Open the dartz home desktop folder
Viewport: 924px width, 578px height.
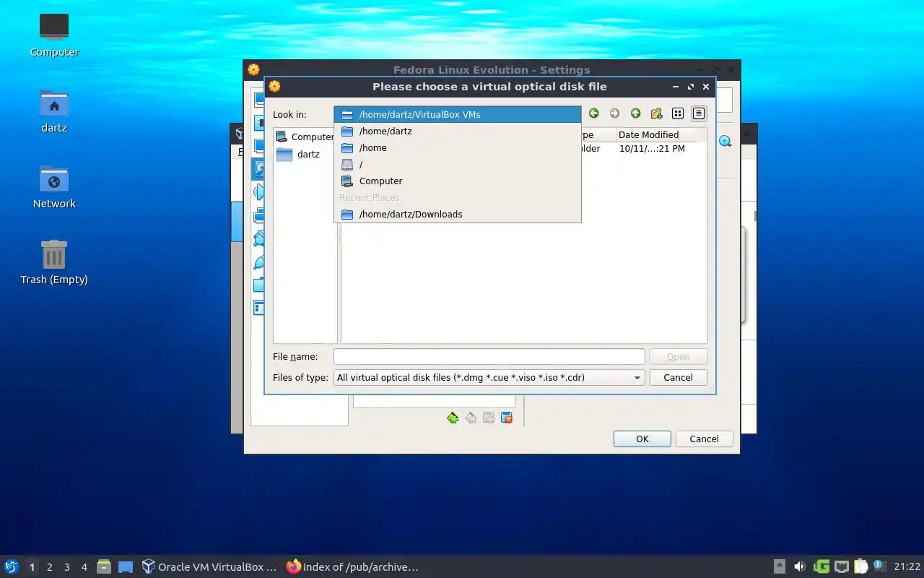click(54, 111)
